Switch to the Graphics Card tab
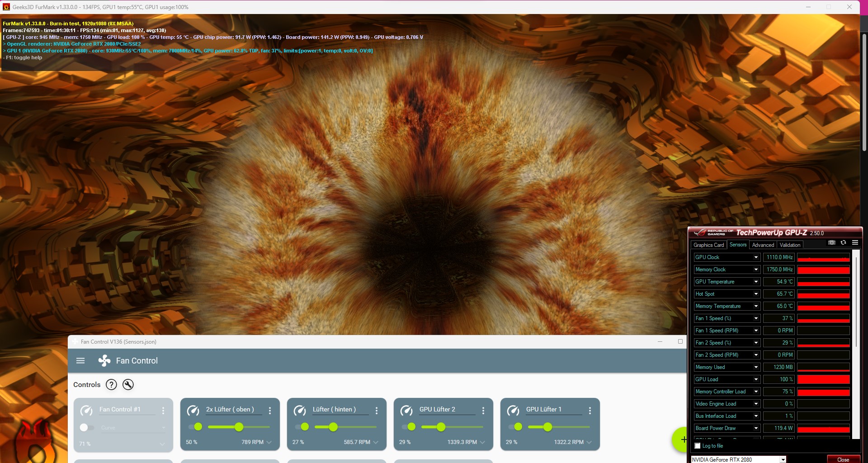The height and width of the screenshot is (463, 868). tap(708, 245)
